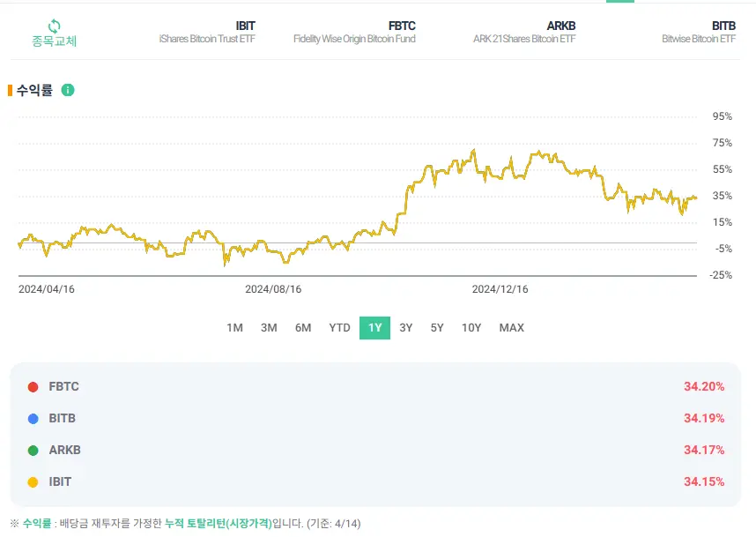Click the 55% y-axis label

pos(723,169)
